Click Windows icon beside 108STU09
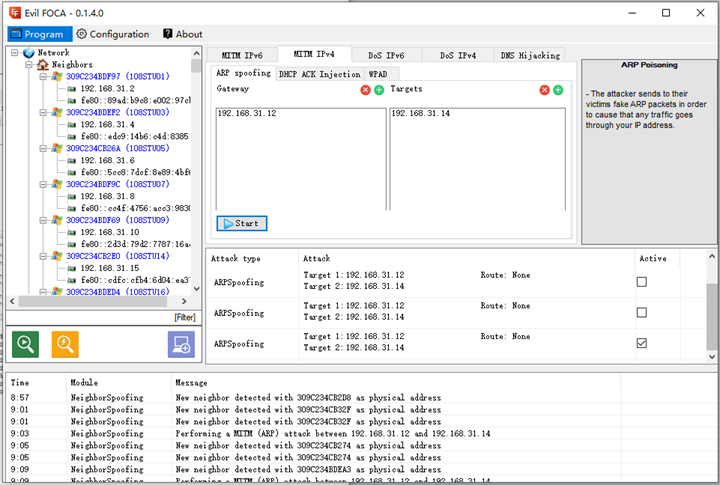The image size is (720, 485). tap(57, 220)
